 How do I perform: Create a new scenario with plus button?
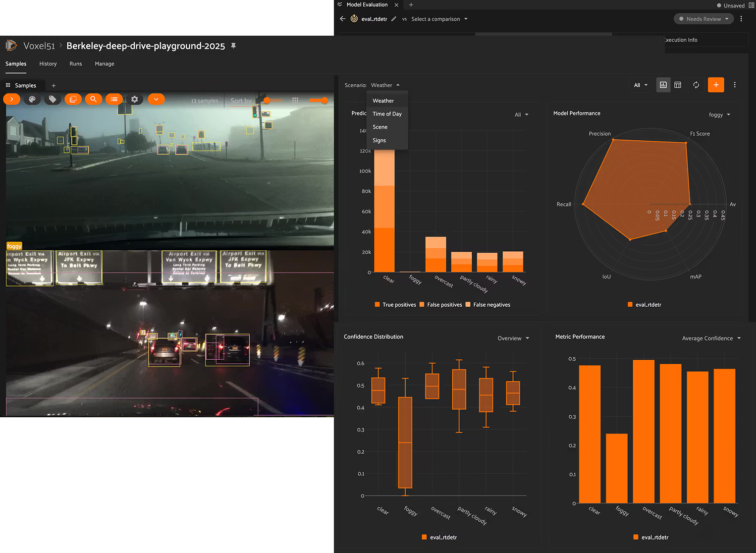[716, 85]
